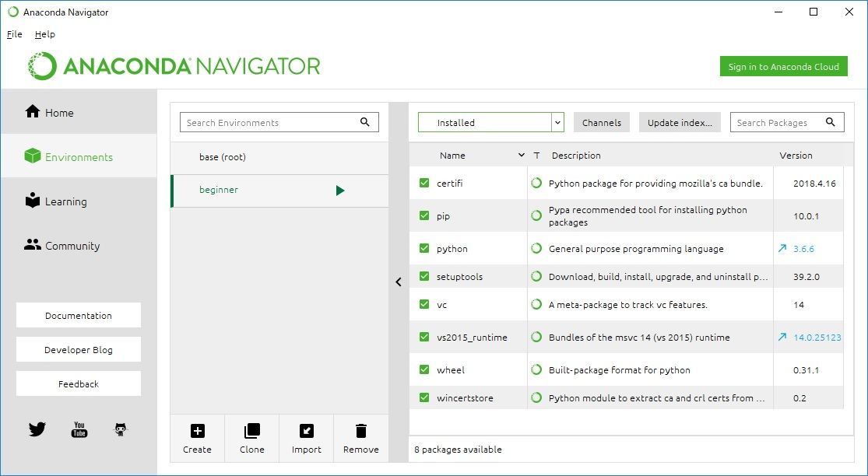868x476 pixels.
Task: Click the python package type circle icon
Action: click(536, 248)
